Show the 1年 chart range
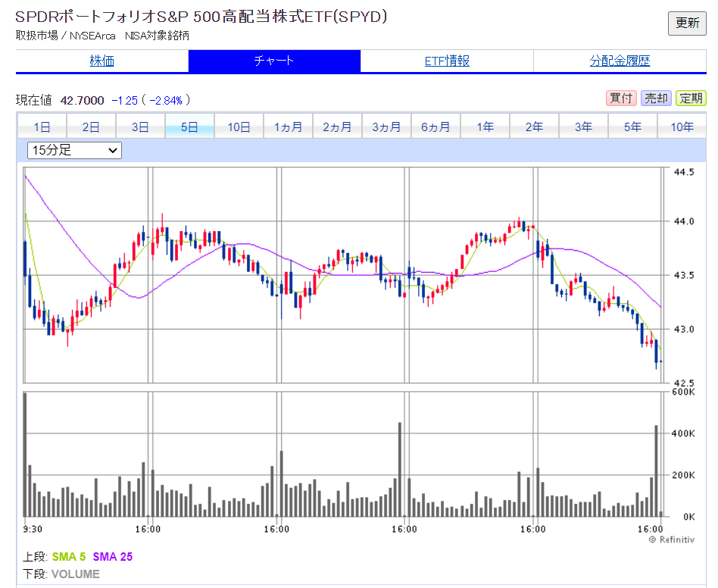 click(485, 127)
